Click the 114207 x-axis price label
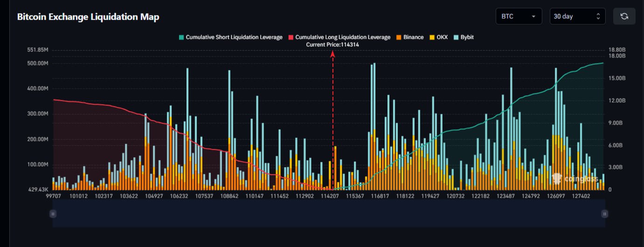644x247 pixels. pyautogui.click(x=330, y=196)
